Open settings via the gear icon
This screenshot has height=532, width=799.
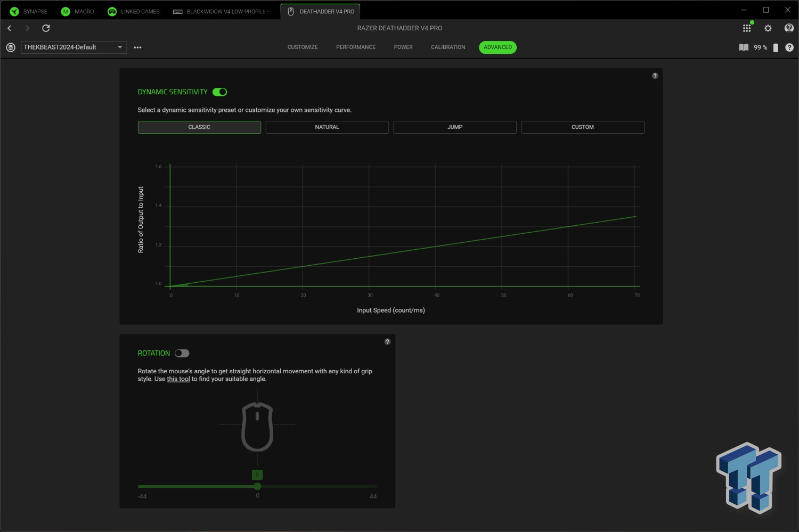[768, 28]
